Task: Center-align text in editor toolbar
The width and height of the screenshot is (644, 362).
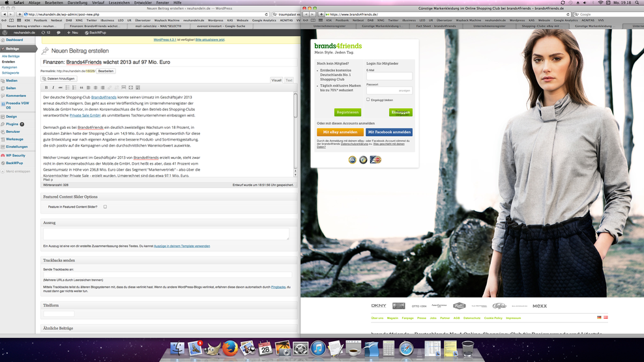Action: point(95,87)
